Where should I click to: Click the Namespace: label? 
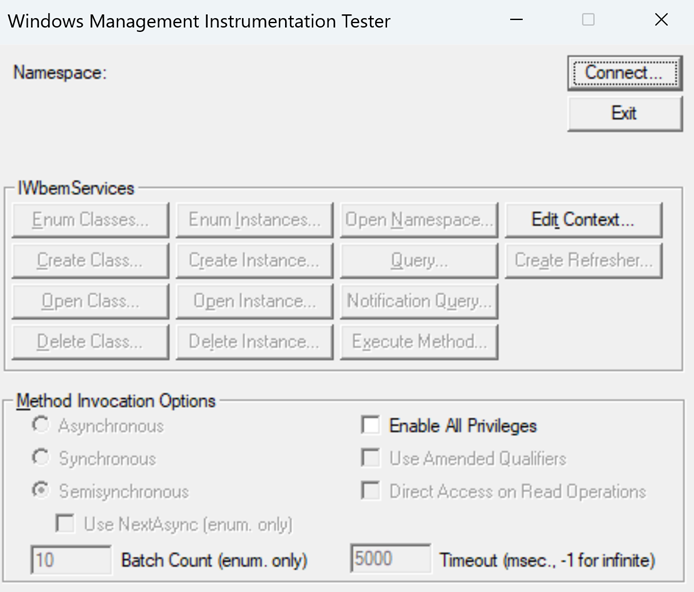pyautogui.click(x=60, y=73)
